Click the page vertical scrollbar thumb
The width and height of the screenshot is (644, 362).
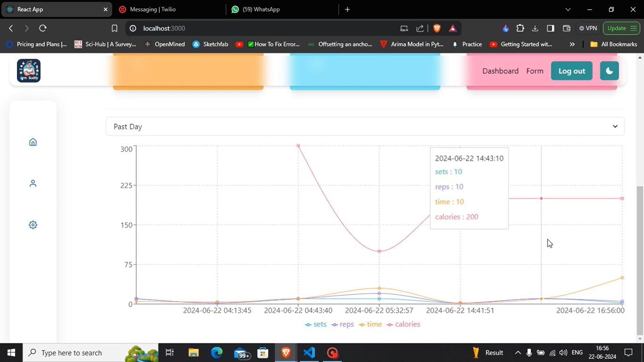(640, 260)
